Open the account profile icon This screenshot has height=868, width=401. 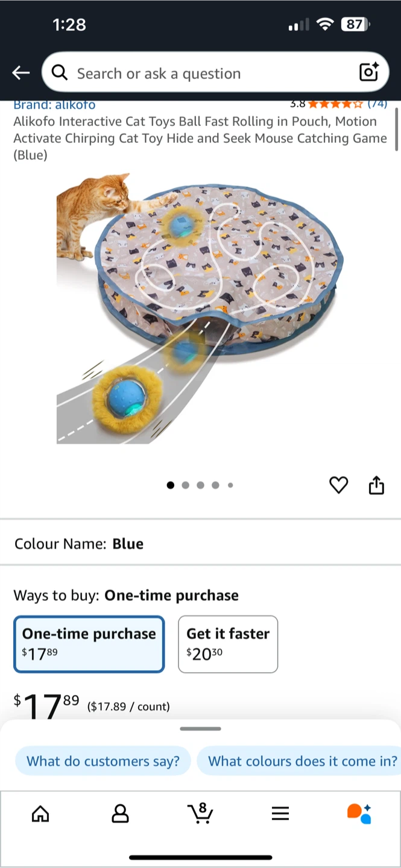point(121,814)
